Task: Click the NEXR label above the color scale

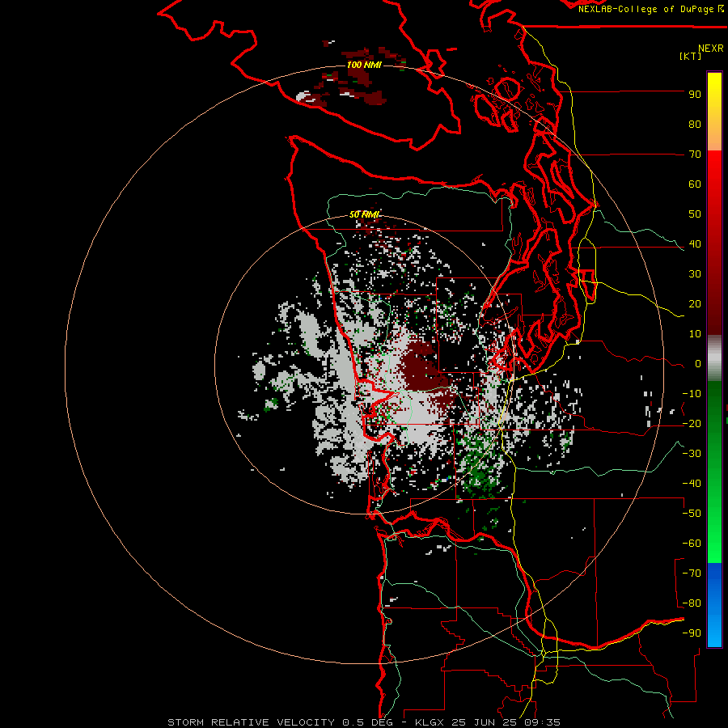Action: coord(711,49)
